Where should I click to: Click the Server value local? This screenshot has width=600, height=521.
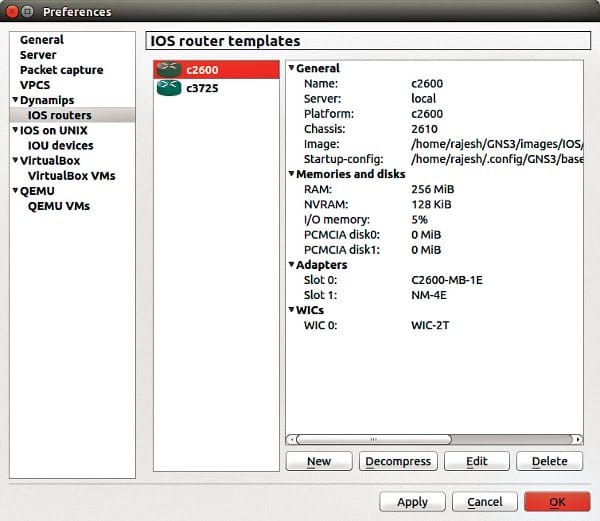click(424, 99)
